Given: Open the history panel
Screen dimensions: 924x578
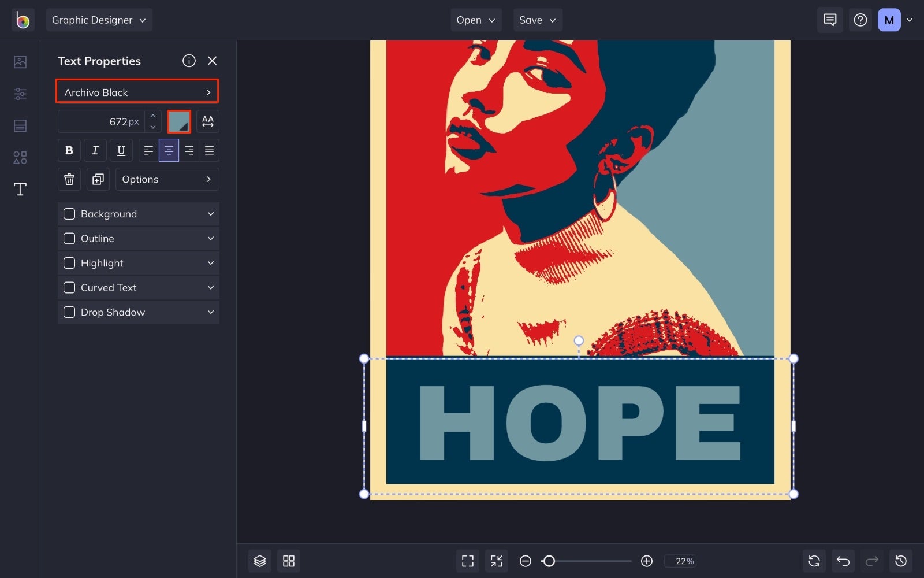Looking at the screenshot, I should point(901,561).
